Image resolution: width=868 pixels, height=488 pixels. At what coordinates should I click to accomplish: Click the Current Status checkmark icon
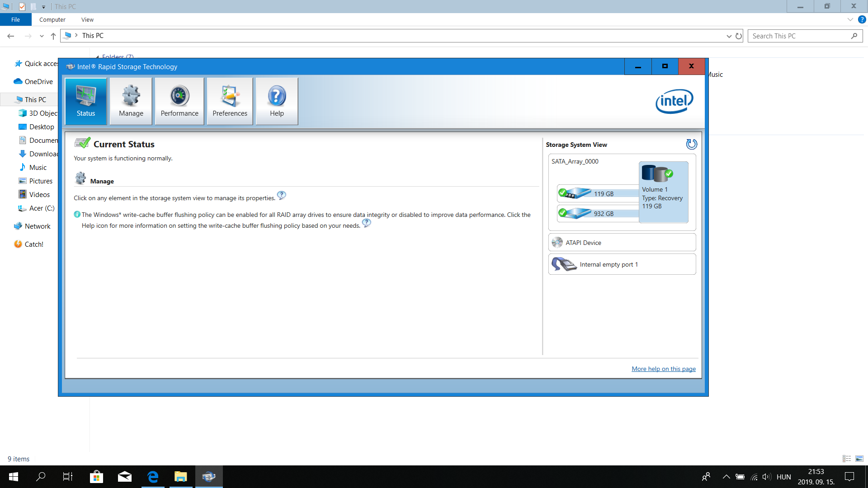coord(82,143)
